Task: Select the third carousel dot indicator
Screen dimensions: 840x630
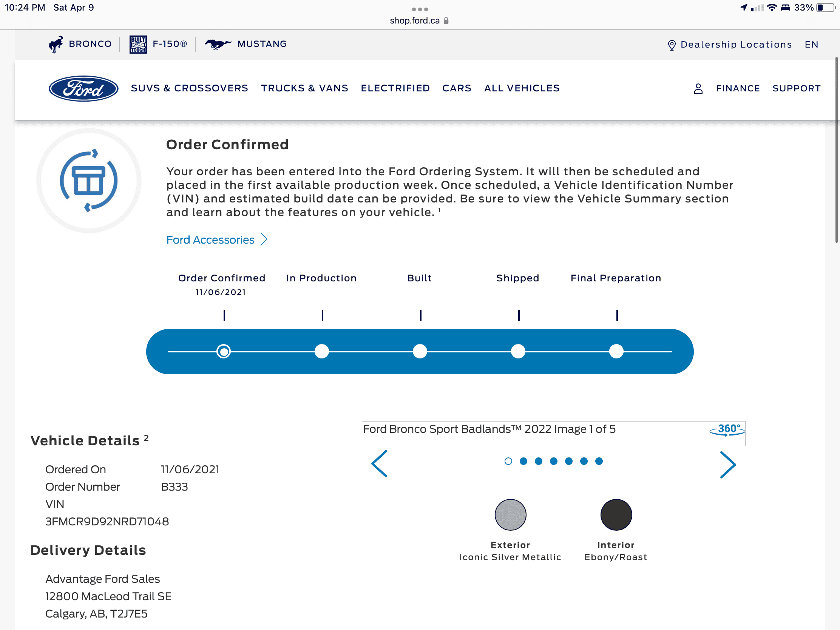Action: [x=539, y=461]
